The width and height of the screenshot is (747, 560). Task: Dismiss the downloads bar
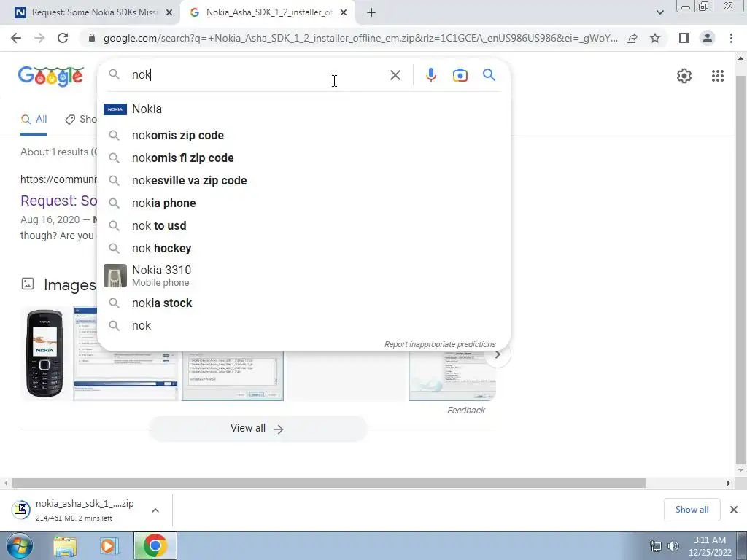click(x=734, y=510)
